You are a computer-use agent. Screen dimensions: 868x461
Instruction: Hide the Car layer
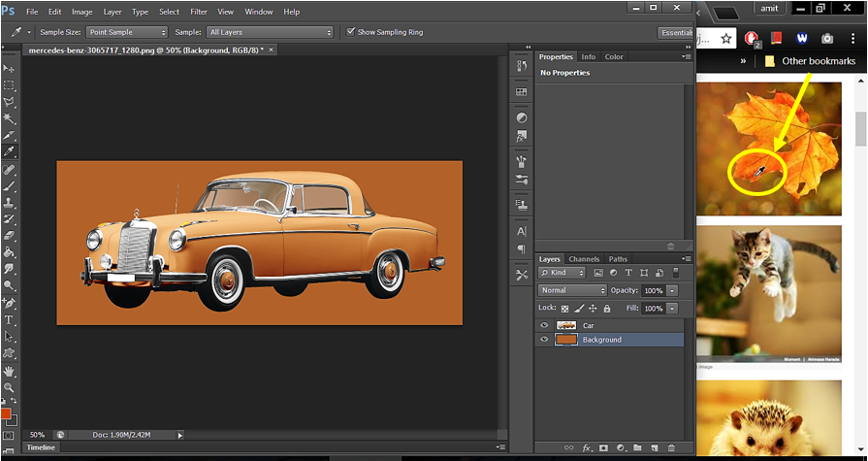(x=544, y=325)
